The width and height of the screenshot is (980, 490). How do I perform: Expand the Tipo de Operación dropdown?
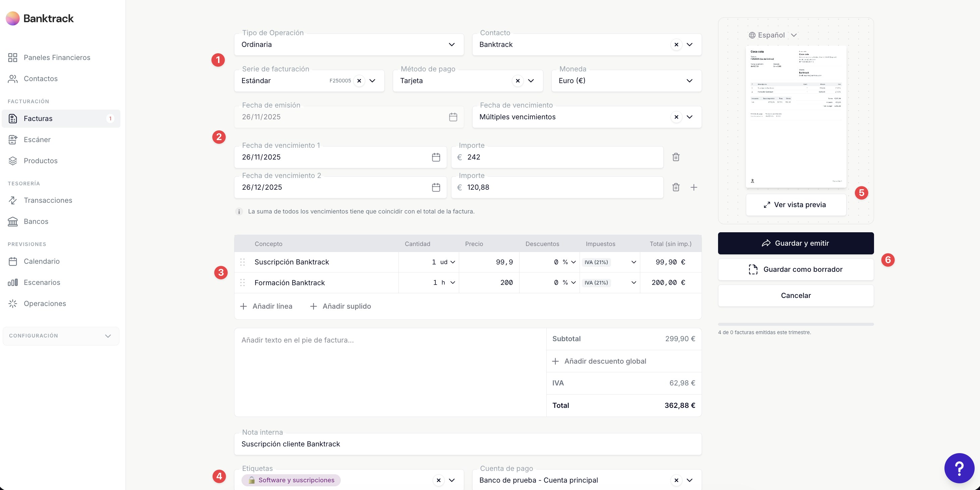pos(451,45)
